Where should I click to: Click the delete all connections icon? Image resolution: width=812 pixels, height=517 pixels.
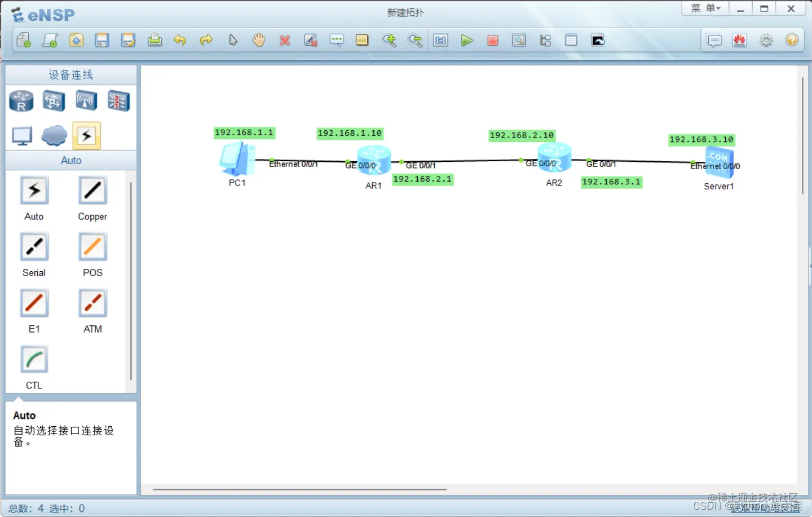pos(311,40)
